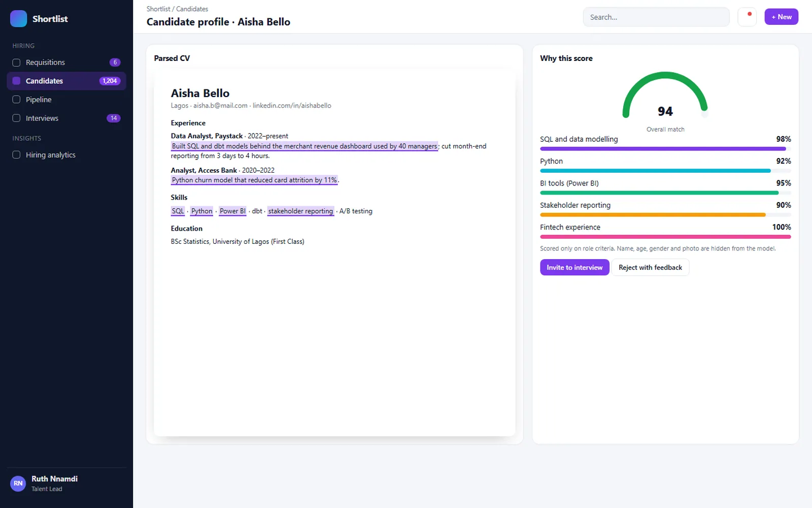812x508 pixels.
Task: Click the Hiring analytics sidebar icon
Action: pos(16,155)
